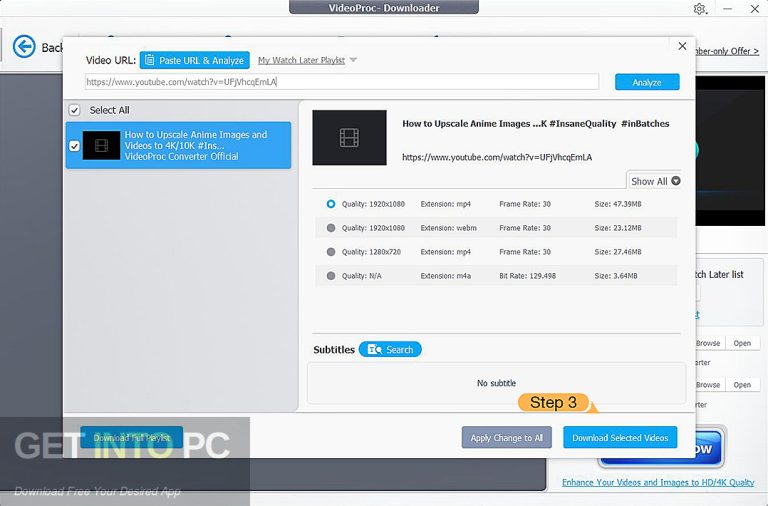
Task: Select the 1920x1080 webm quality radio
Action: pyautogui.click(x=331, y=228)
